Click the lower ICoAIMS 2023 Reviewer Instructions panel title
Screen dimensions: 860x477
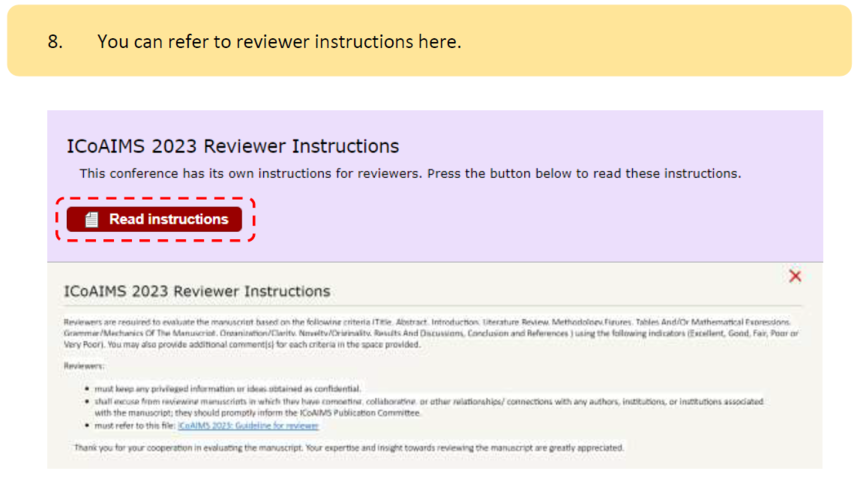[x=197, y=291]
